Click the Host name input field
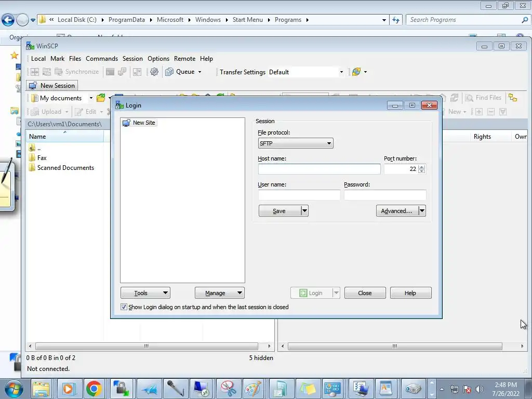532x399 pixels. (320, 169)
